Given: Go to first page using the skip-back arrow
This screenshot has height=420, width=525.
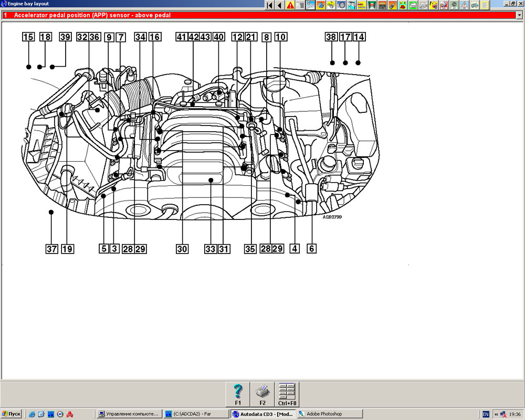Looking at the screenshot, I should [269, 5].
